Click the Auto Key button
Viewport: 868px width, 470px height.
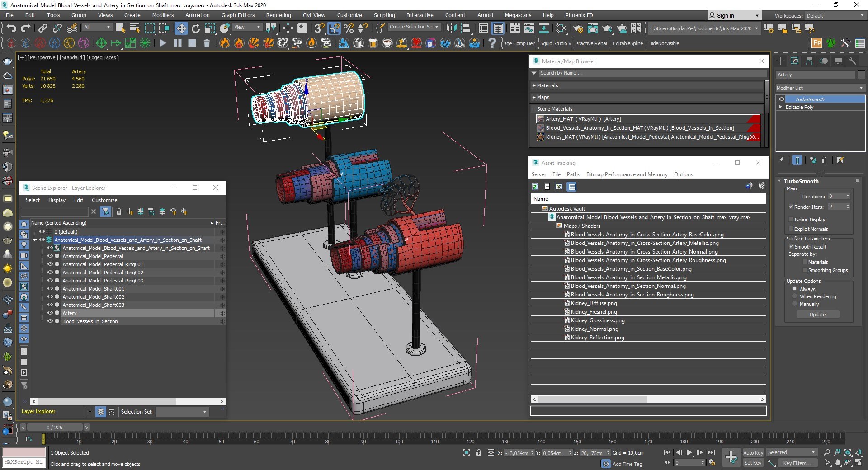(753, 452)
